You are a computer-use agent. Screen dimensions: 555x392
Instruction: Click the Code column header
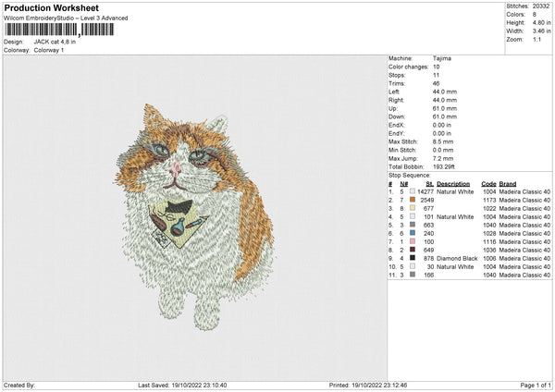coord(488,184)
